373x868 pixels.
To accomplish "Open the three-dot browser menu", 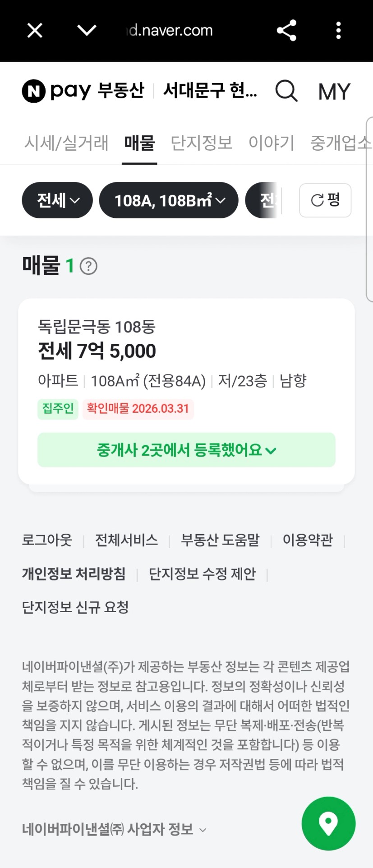I will click(x=338, y=31).
